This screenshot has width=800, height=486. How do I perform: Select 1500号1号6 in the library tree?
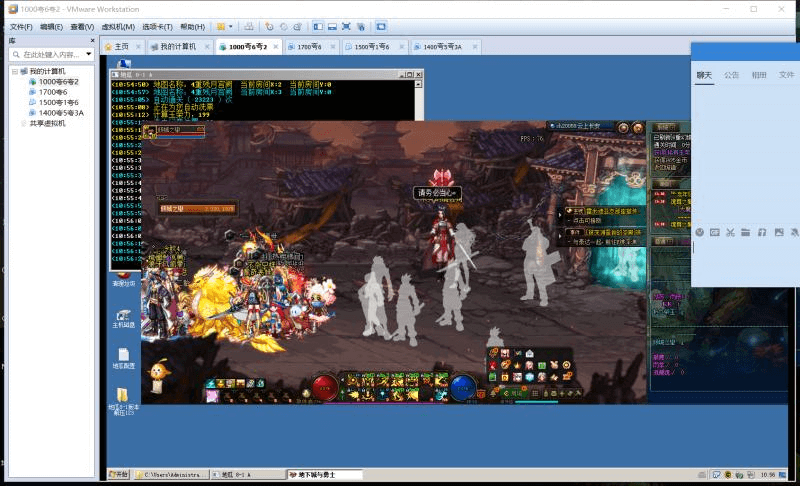(x=58, y=102)
